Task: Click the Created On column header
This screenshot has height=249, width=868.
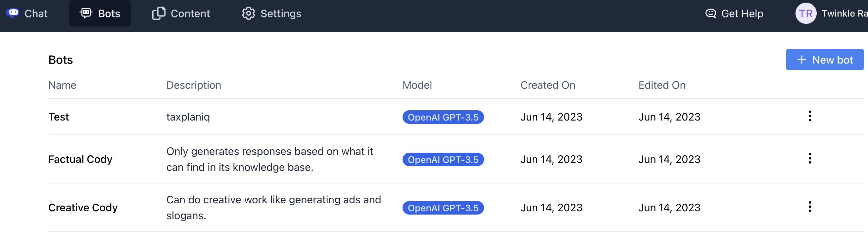Action: click(548, 85)
